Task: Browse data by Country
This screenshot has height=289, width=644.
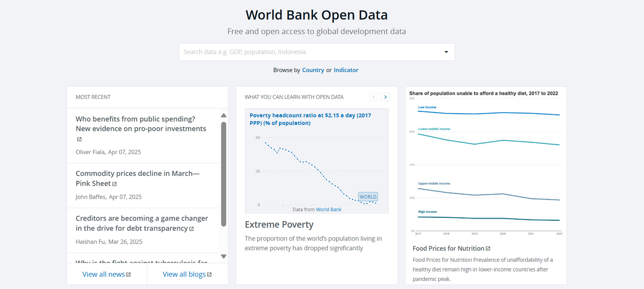Action: point(313,70)
